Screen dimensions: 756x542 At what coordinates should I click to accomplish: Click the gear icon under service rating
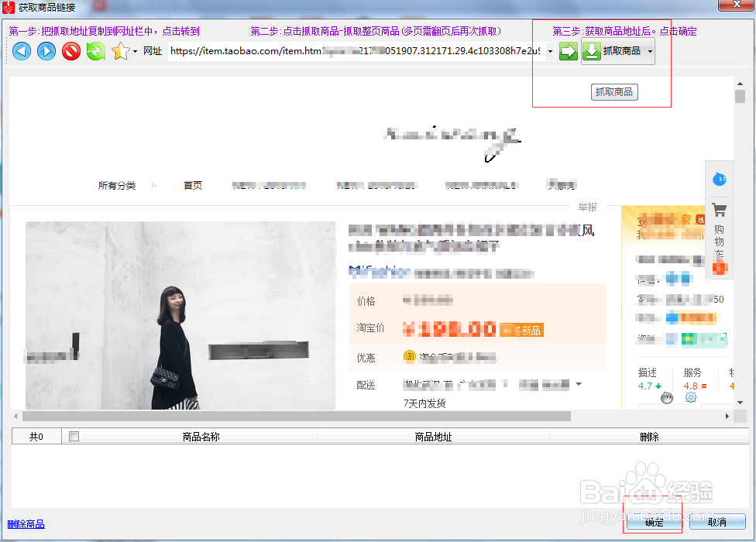click(691, 397)
